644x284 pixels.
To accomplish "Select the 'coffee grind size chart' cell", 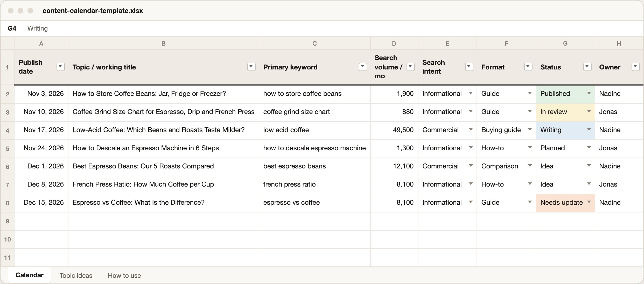I will coord(315,112).
